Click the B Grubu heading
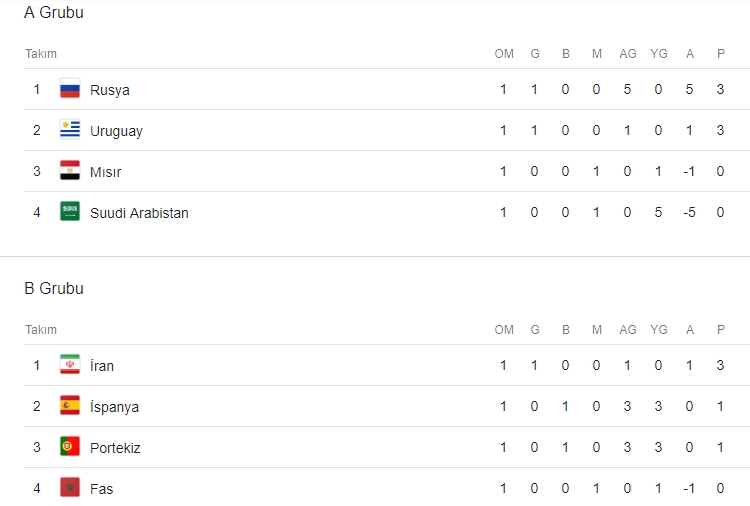The width and height of the screenshot is (750, 506). [54, 289]
